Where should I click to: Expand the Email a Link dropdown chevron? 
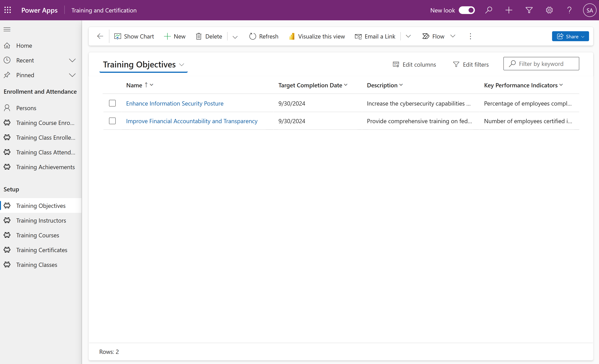click(408, 36)
